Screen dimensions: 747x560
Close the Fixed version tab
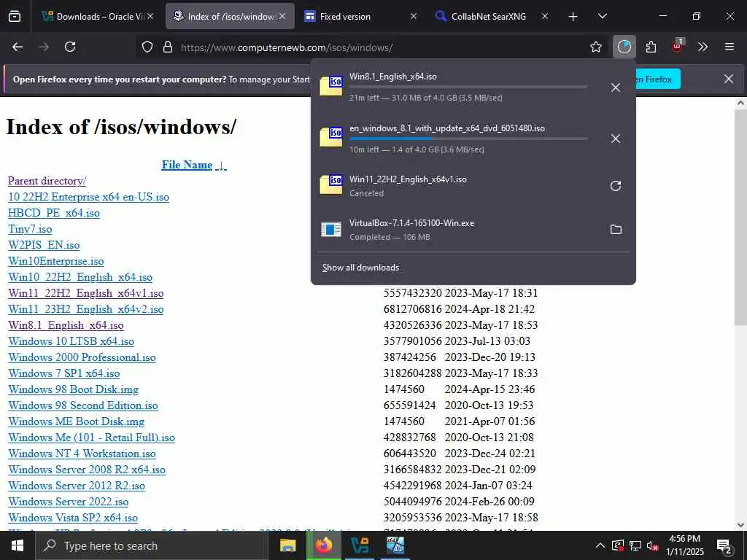[414, 16]
